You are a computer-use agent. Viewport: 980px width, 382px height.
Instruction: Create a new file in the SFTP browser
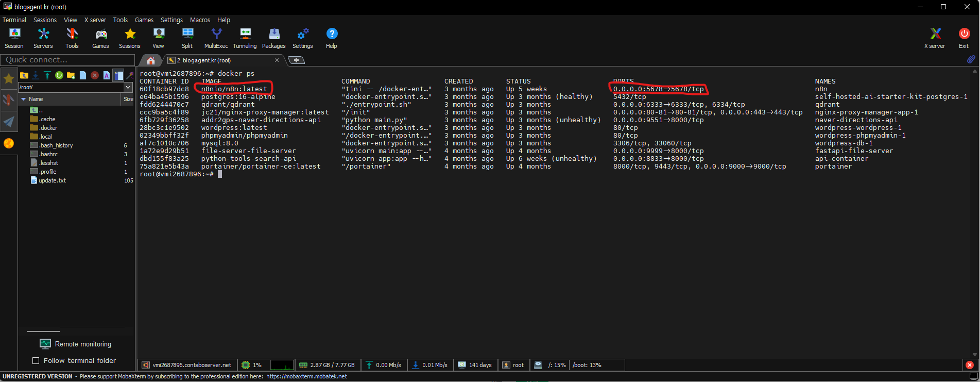point(83,75)
